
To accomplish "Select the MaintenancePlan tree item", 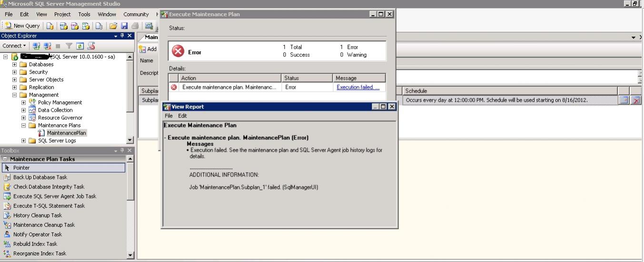I will click(66, 133).
